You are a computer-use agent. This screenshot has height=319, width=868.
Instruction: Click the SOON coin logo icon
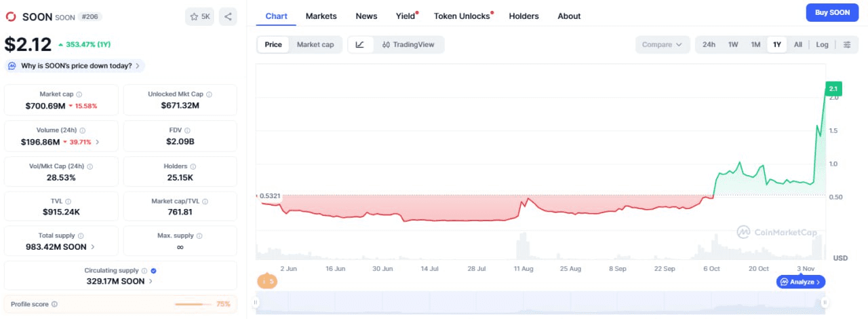(x=11, y=17)
